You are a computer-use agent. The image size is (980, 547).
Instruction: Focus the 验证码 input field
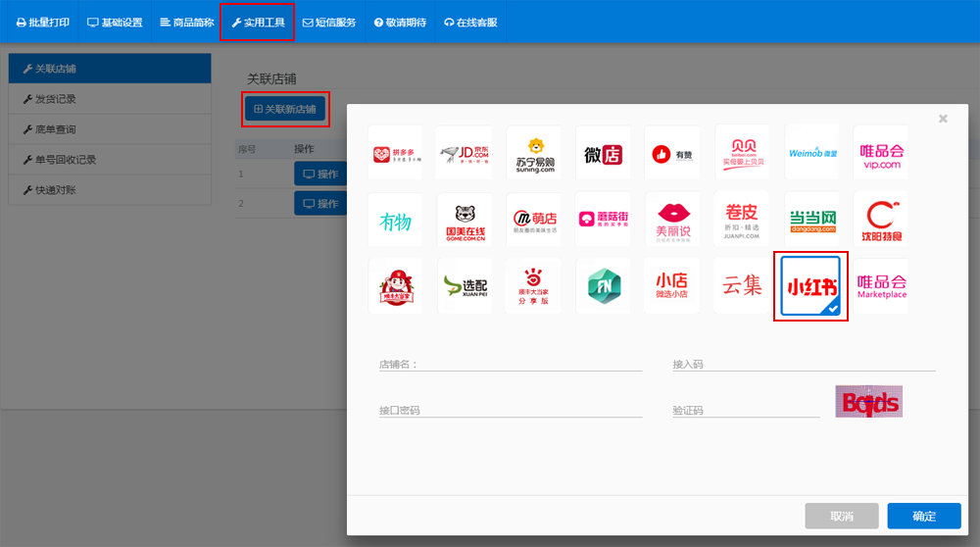(x=746, y=410)
